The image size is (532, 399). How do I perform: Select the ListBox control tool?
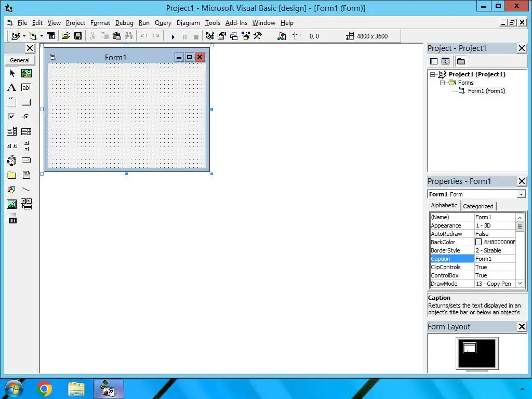(26, 131)
